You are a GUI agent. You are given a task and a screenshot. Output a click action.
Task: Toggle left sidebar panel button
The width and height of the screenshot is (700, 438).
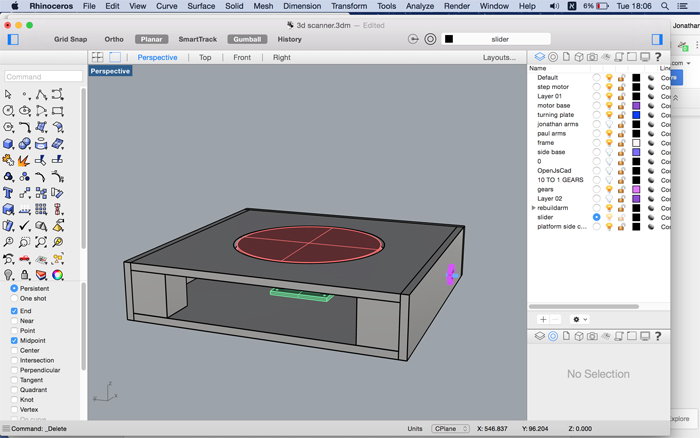(13, 39)
